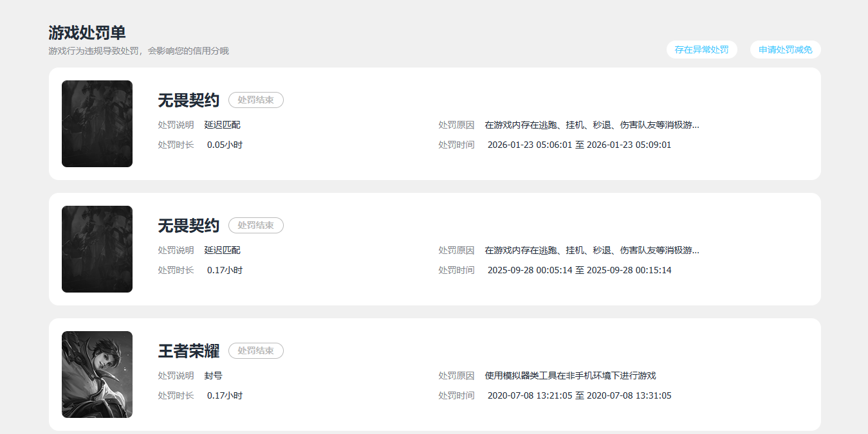Click the first 无畏契约 game icon thumbnail
Viewport: 868px width, 434px height.
point(97,123)
